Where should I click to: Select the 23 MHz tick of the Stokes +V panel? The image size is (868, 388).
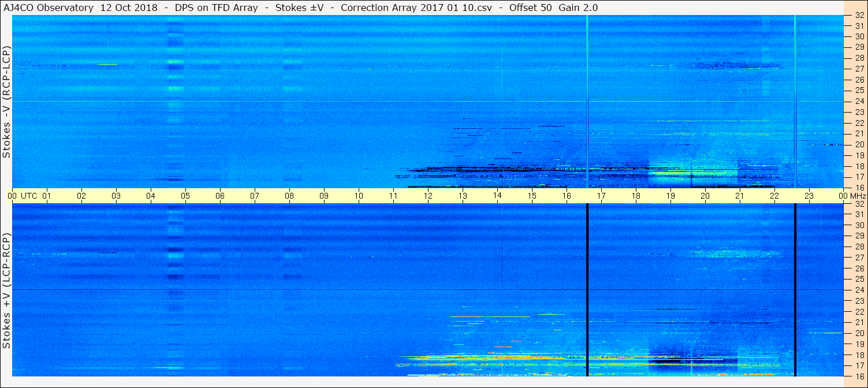pyautogui.click(x=859, y=301)
